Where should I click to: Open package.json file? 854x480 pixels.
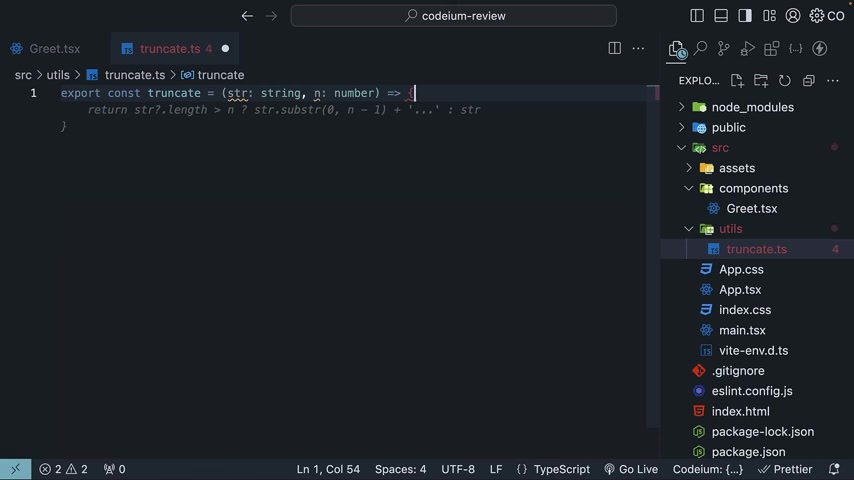pos(757,452)
